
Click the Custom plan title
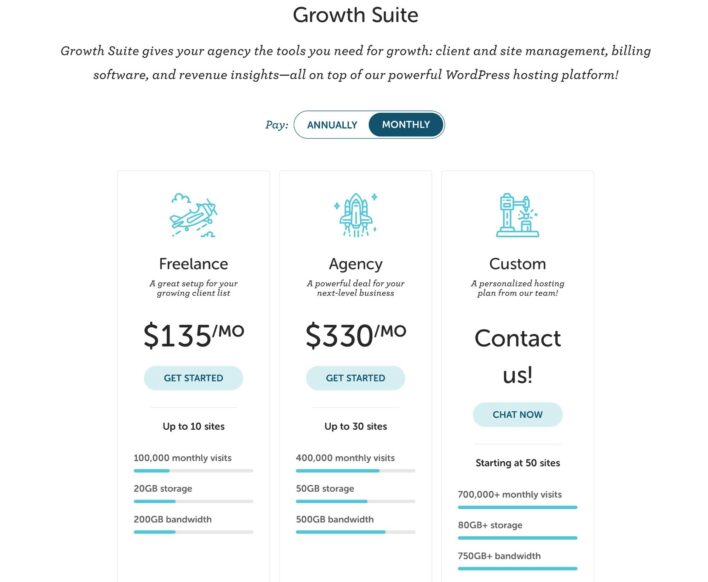pyautogui.click(x=517, y=264)
